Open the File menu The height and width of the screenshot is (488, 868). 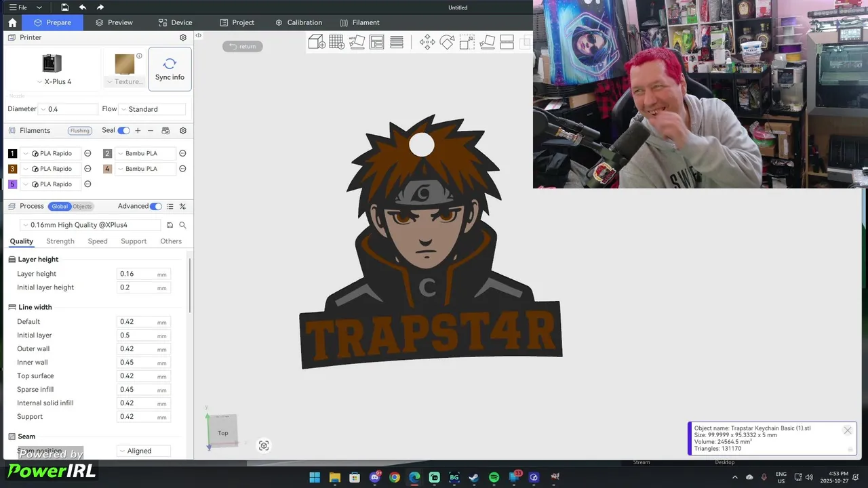[x=18, y=7]
